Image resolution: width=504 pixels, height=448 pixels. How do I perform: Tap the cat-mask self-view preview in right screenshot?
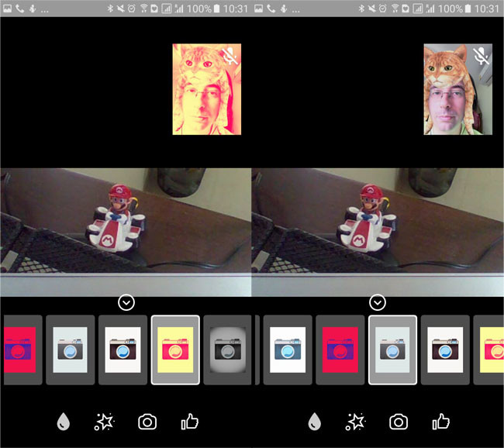pos(457,89)
